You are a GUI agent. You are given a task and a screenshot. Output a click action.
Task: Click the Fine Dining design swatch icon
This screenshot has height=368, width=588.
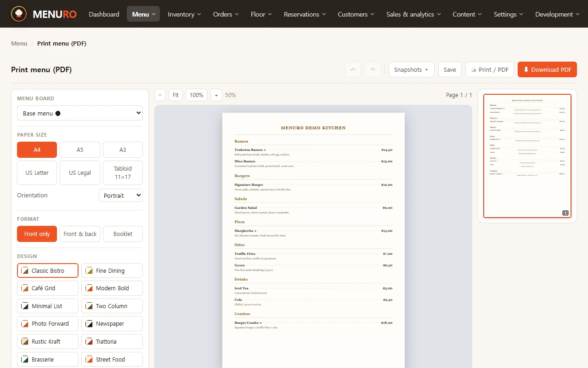coord(89,271)
